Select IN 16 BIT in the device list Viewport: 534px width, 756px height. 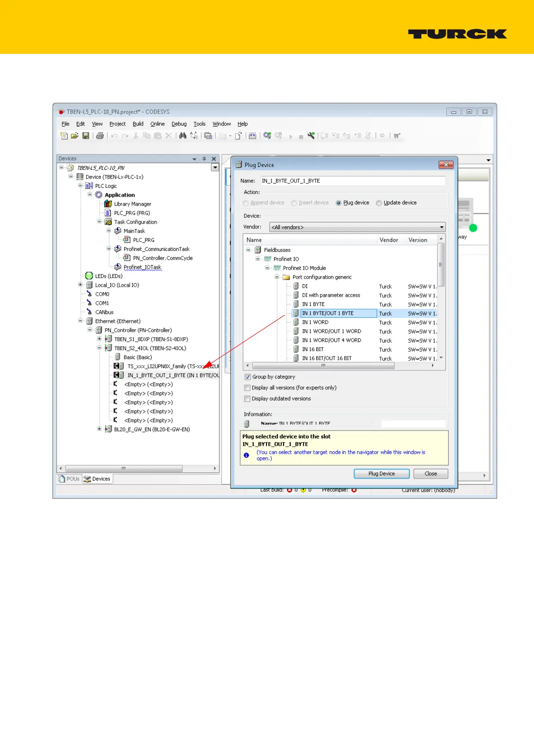click(x=313, y=349)
